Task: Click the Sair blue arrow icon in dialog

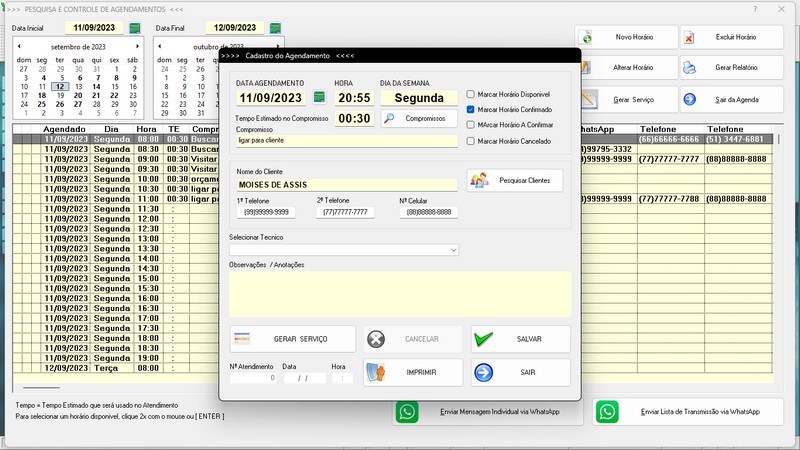Action: [483, 372]
